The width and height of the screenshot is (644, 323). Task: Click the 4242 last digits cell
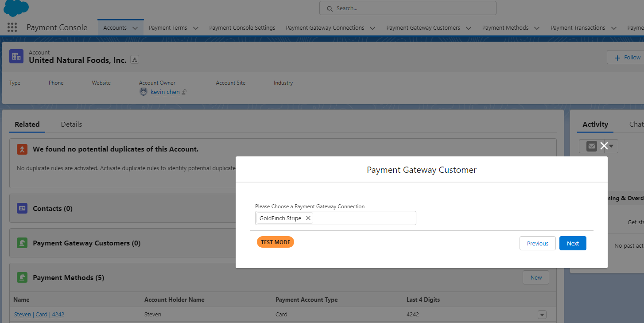tap(413, 315)
